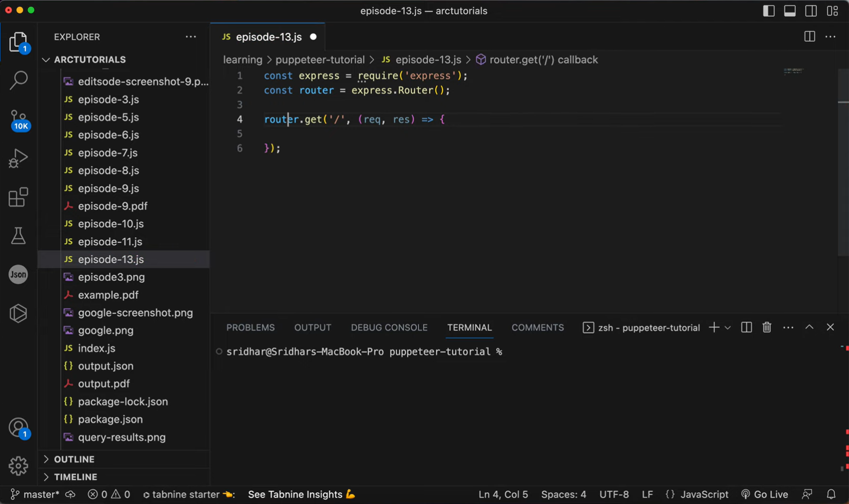Open the new terminal launch profile dropdown

tap(728, 327)
